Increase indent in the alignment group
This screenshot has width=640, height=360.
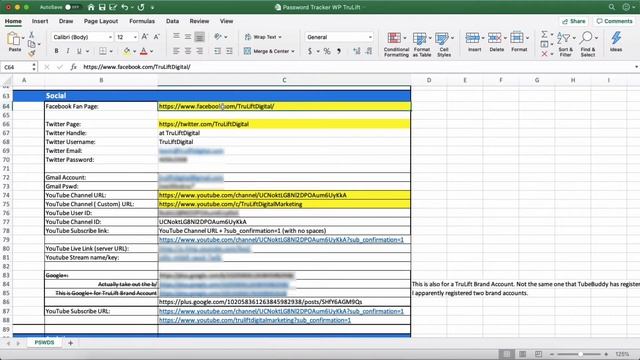tap(229, 51)
